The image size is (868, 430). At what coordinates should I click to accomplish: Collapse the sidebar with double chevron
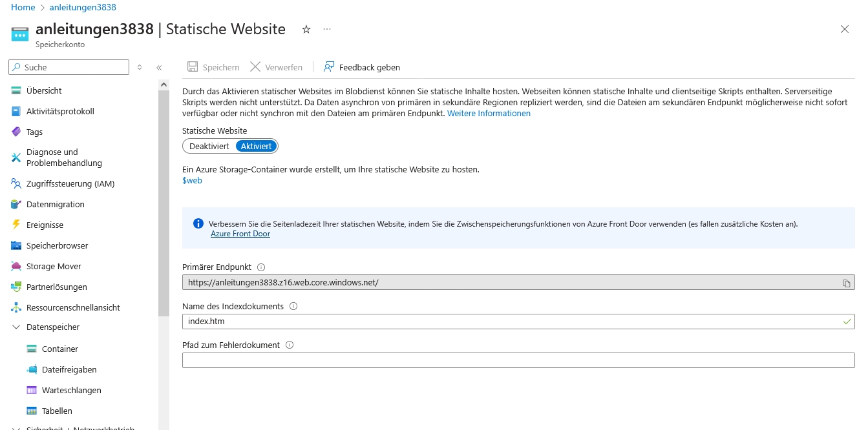coord(159,68)
